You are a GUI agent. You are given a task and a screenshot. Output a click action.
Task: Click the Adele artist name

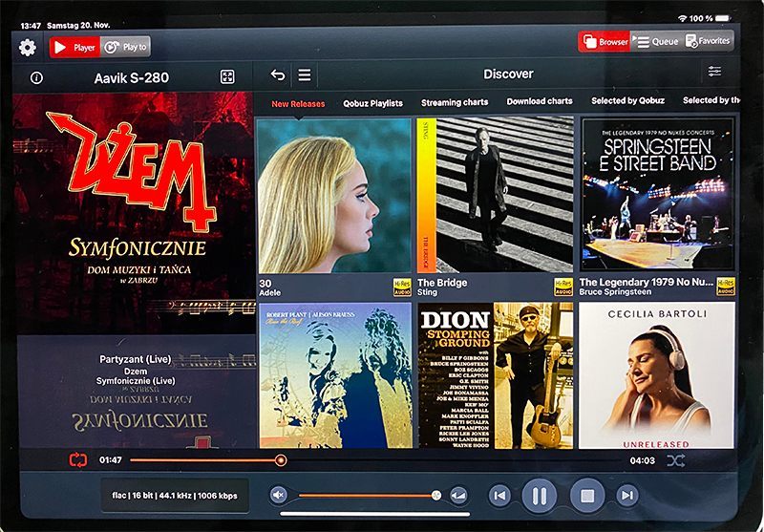pos(270,293)
